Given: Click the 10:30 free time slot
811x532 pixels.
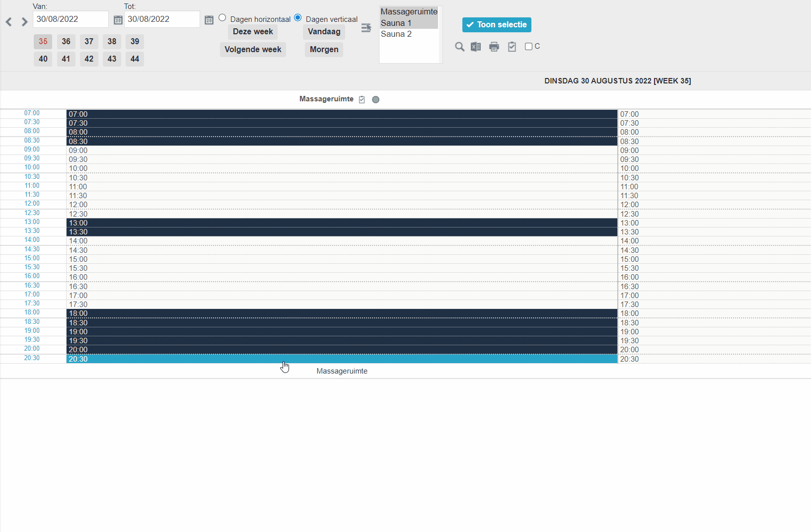Looking at the screenshot, I should tap(342, 177).
